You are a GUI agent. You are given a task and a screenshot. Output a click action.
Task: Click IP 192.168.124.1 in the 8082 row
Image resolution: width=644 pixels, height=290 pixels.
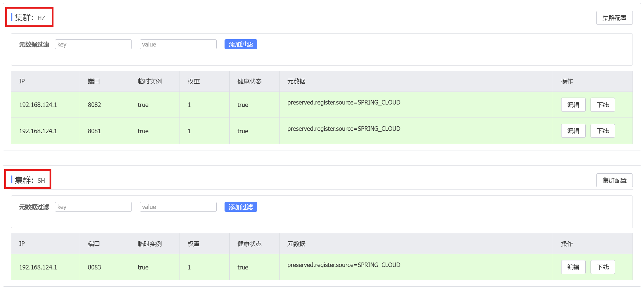(x=38, y=105)
